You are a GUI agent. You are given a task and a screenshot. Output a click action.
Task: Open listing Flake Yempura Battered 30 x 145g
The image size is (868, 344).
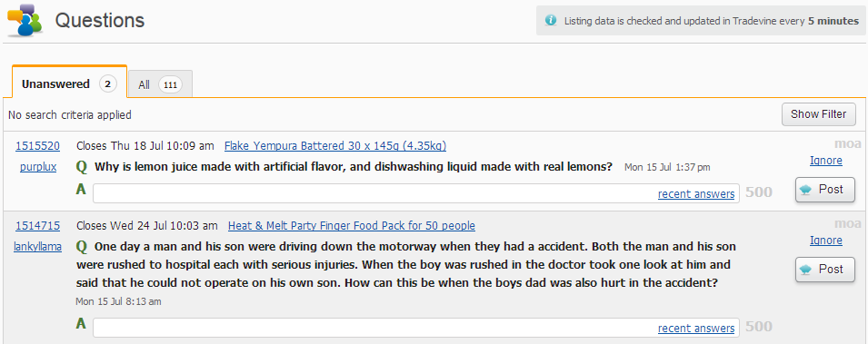point(334,146)
